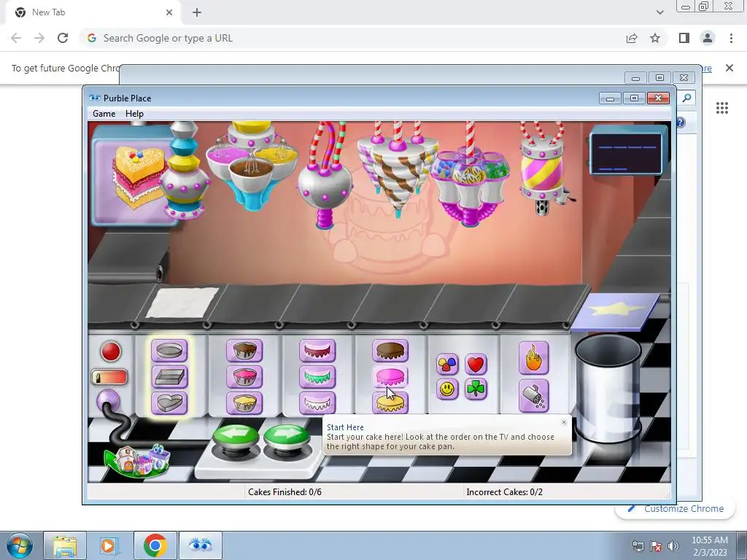Apply yellow top frosting
747x560 pixels.
click(390, 402)
